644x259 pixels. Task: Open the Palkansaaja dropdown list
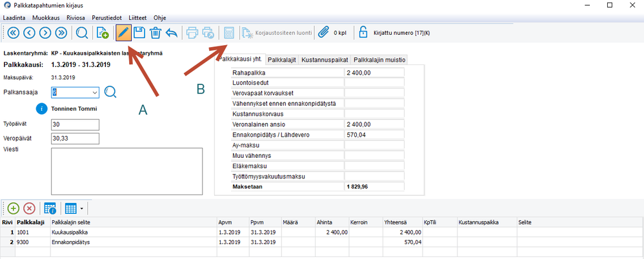[95, 93]
